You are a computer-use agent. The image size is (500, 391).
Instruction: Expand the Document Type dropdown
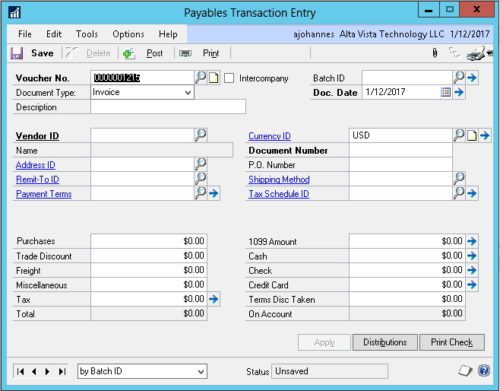[188, 92]
